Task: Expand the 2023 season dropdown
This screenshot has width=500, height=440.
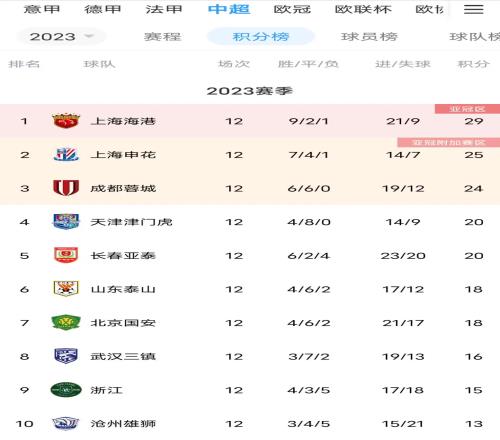Action: [61, 36]
